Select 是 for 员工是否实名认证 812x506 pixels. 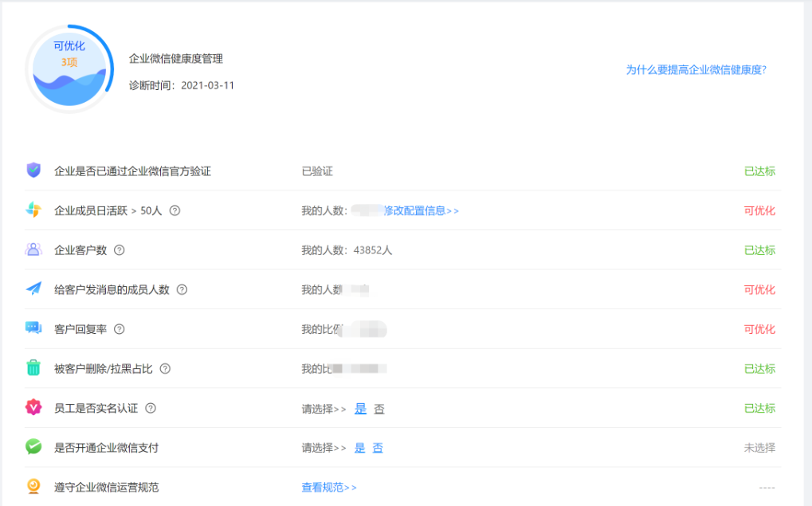click(x=360, y=408)
